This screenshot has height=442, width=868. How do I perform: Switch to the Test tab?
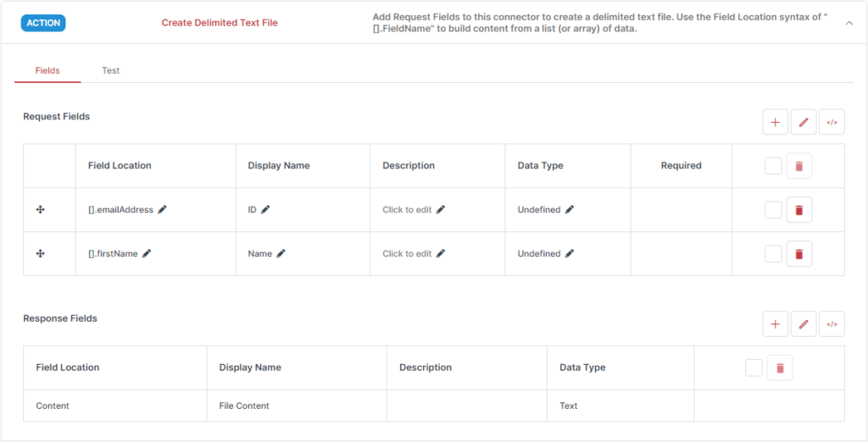point(111,70)
